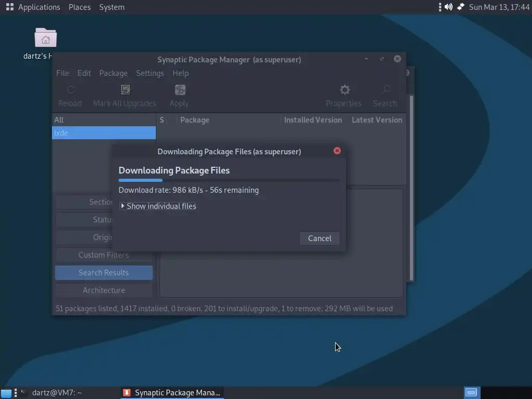Cancel the package download
The width and height of the screenshot is (532, 399).
320,238
